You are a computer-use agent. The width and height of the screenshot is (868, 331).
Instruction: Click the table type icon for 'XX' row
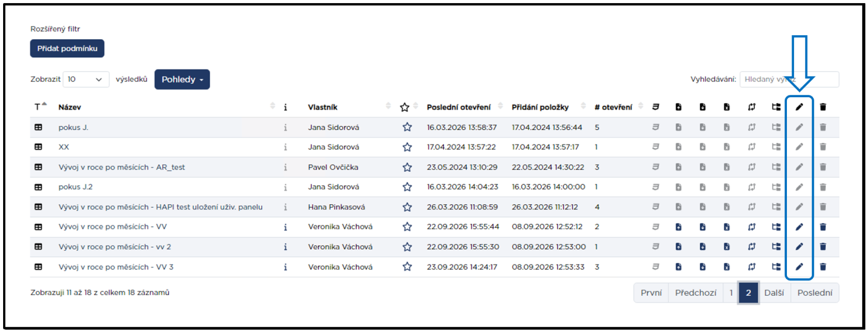click(x=38, y=147)
